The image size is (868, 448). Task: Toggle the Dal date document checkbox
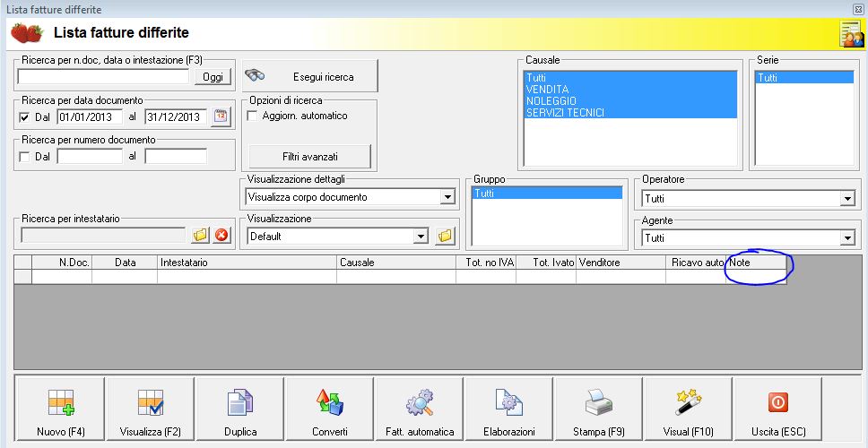pos(24,117)
